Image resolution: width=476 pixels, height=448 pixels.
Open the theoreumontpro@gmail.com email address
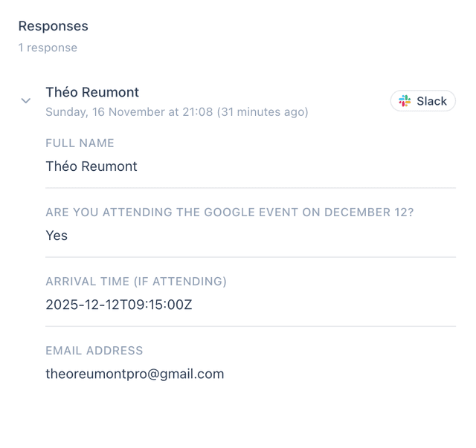pyautogui.click(x=135, y=374)
